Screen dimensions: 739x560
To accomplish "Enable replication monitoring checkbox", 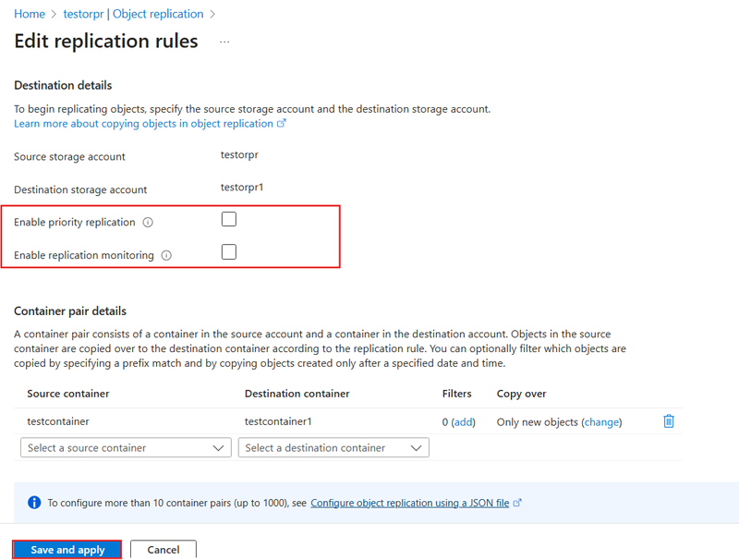I will coord(229,252).
